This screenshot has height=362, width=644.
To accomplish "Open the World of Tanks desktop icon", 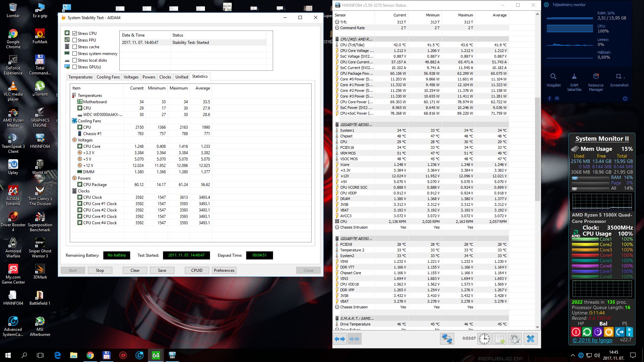I will pyautogui.click(x=40, y=170).
